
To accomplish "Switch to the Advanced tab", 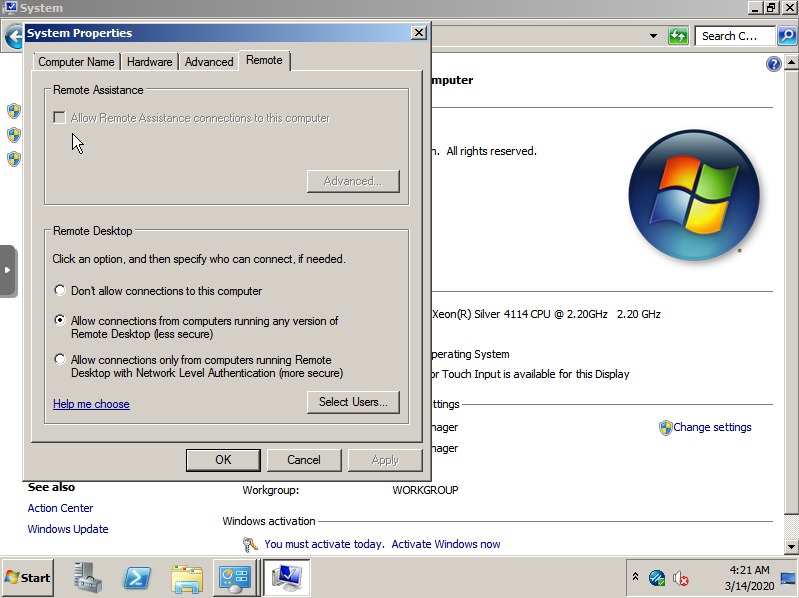I will click(209, 62).
